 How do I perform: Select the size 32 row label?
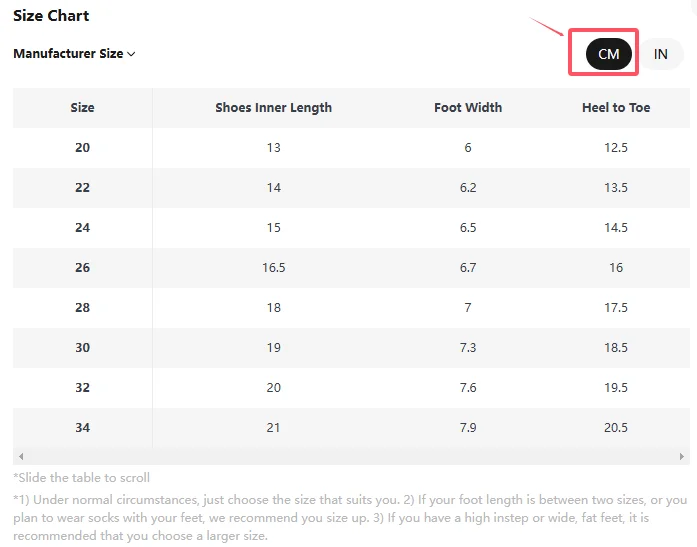click(x=82, y=388)
